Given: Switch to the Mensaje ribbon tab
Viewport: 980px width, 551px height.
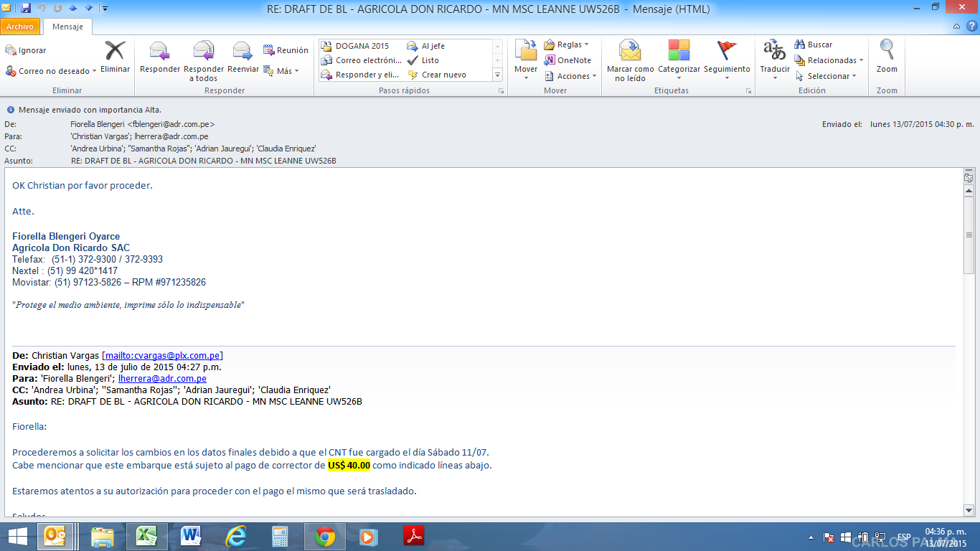Looking at the screenshot, I should click(67, 27).
